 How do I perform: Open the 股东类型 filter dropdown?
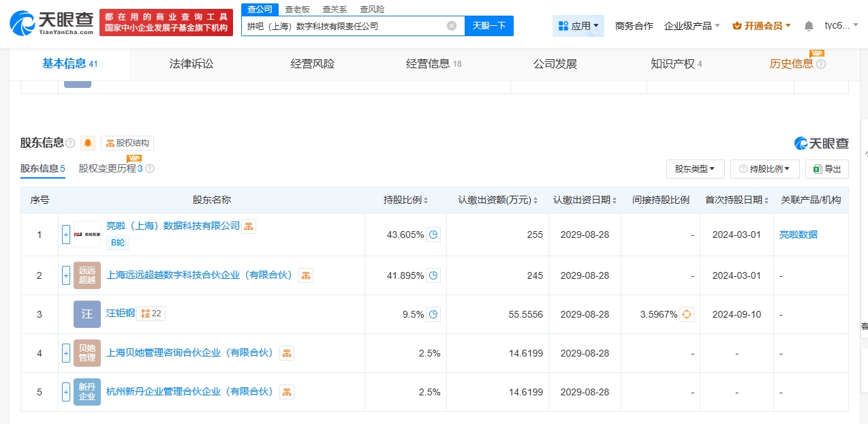pyautogui.click(x=695, y=169)
